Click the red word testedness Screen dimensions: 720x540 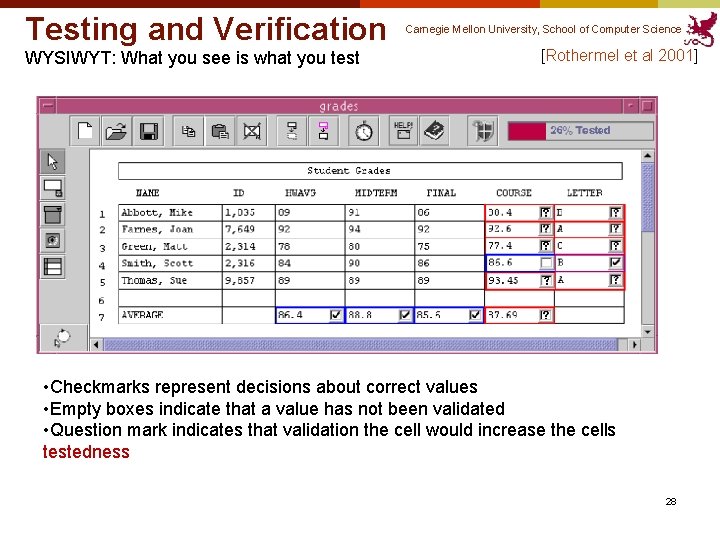[x=86, y=452]
